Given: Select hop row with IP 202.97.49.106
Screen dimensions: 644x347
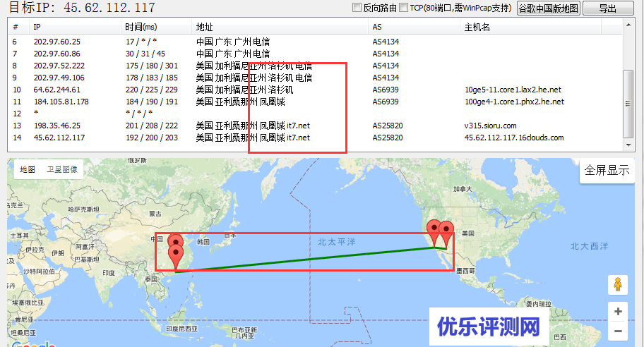Looking at the screenshot, I should pyautogui.click(x=315, y=78).
